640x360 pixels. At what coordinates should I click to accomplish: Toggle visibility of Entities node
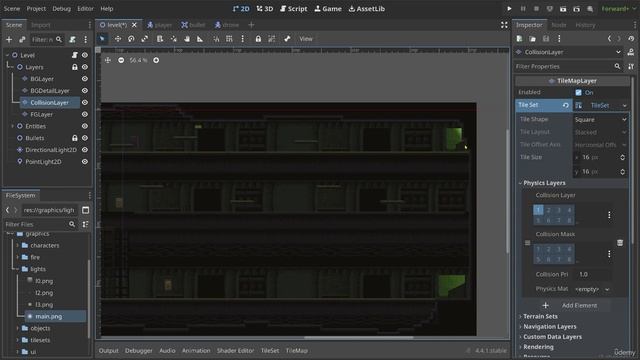point(84,126)
